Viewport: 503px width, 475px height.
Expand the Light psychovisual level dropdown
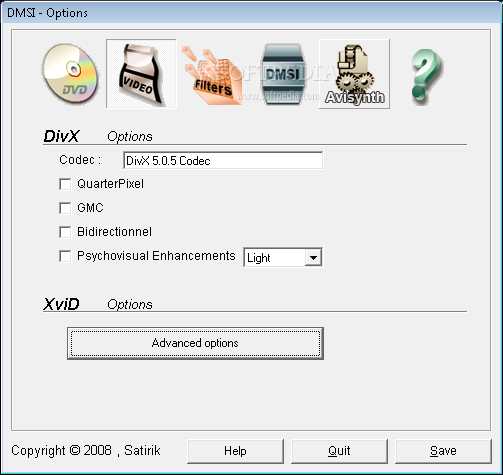click(313, 258)
